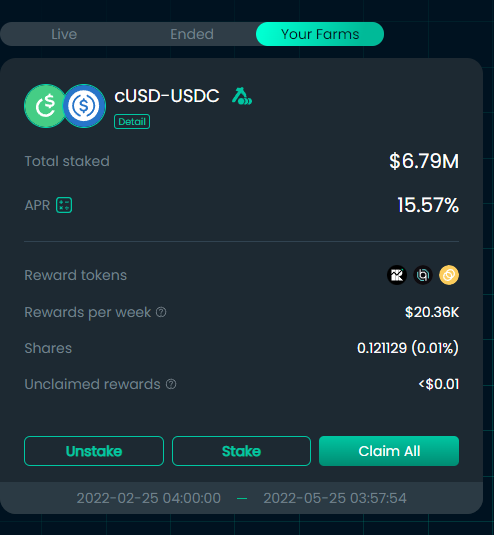Show the Unclaimed rewards help tooltip
The width and height of the screenshot is (494, 535).
(x=171, y=384)
